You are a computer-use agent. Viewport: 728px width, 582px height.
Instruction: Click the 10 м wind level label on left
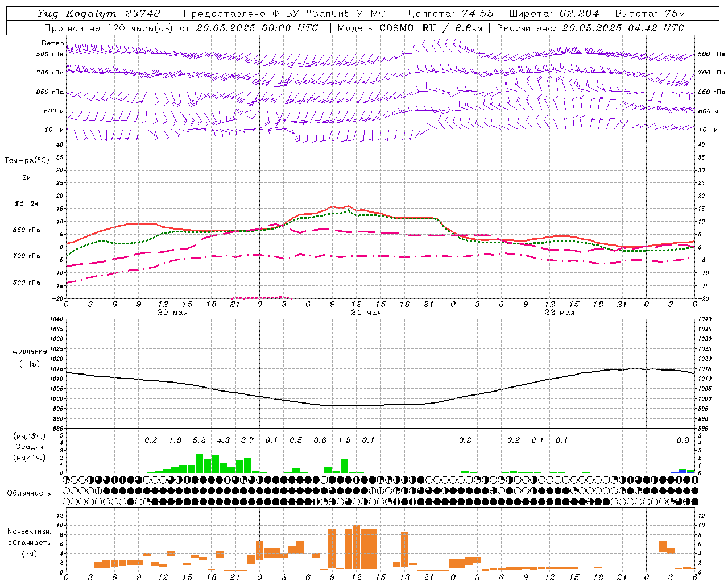point(55,130)
